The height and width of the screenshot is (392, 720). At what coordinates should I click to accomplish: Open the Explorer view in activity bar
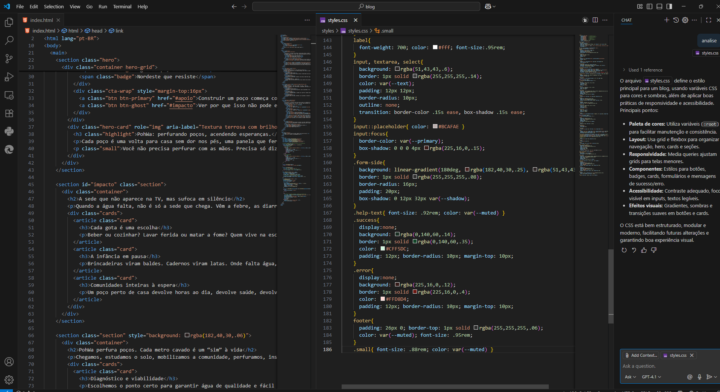[9, 22]
